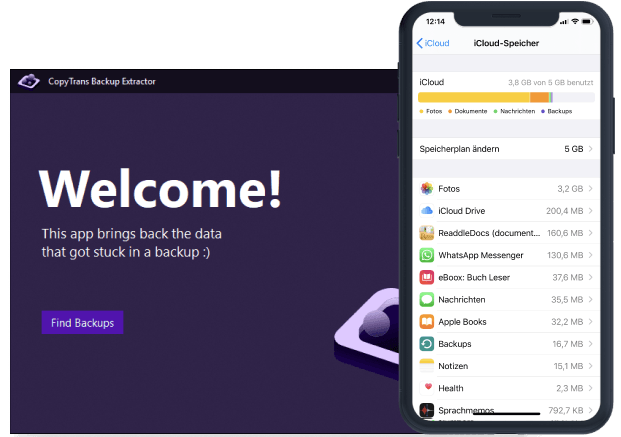Open Nachrichten row chevron

591,300
